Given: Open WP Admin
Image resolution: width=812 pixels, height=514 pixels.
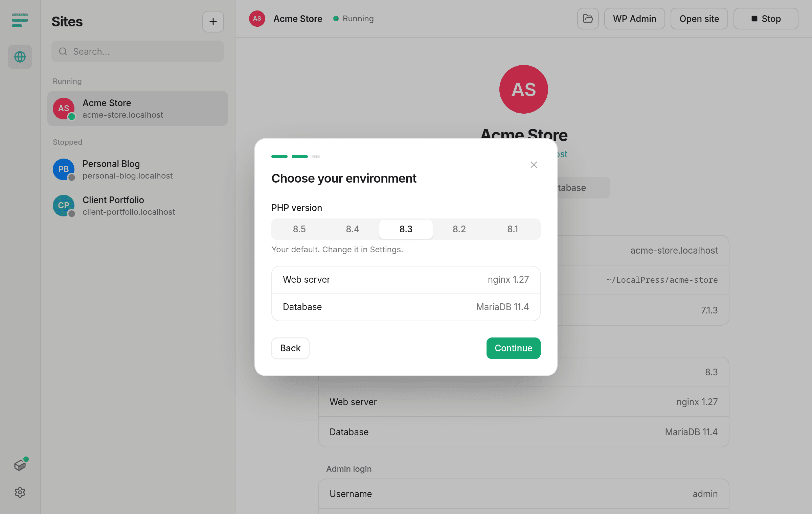Looking at the screenshot, I should click(635, 19).
